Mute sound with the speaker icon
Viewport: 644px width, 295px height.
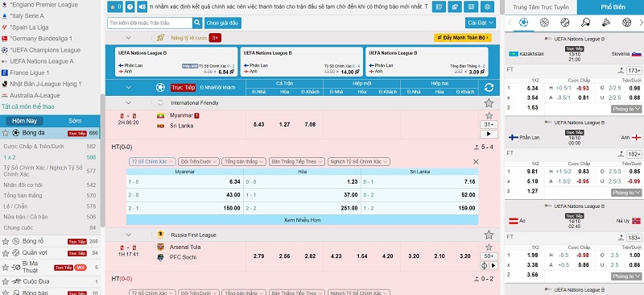click(142, 6)
